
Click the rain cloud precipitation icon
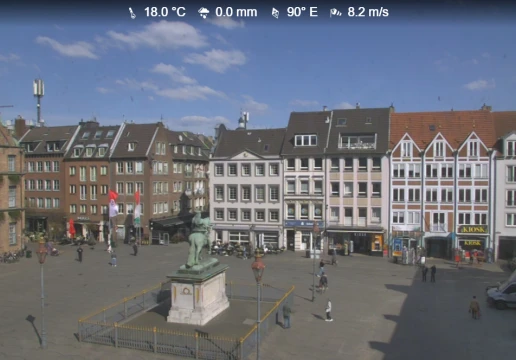point(203,13)
